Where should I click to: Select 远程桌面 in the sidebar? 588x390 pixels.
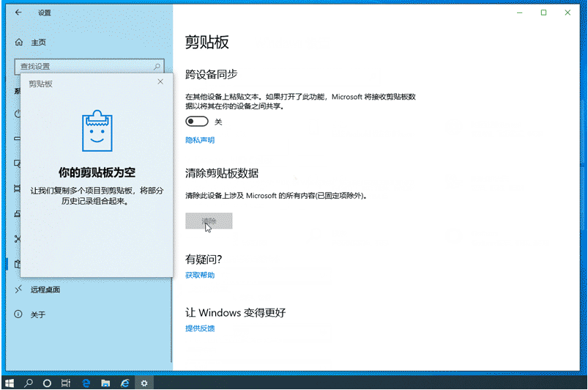click(x=45, y=290)
